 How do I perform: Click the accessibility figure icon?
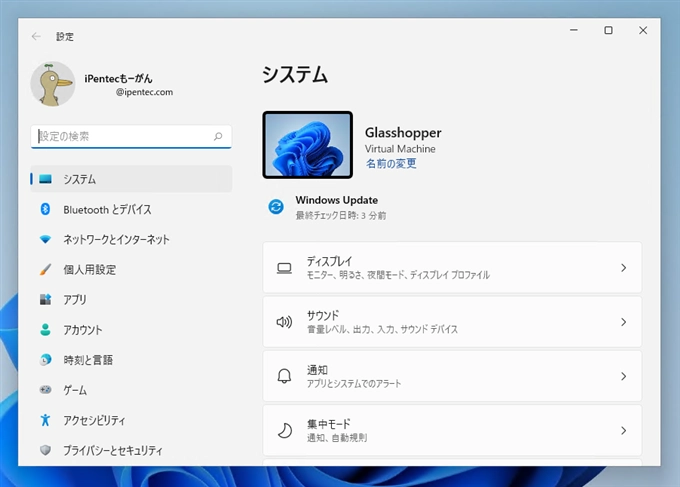pyautogui.click(x=45, y=420)
